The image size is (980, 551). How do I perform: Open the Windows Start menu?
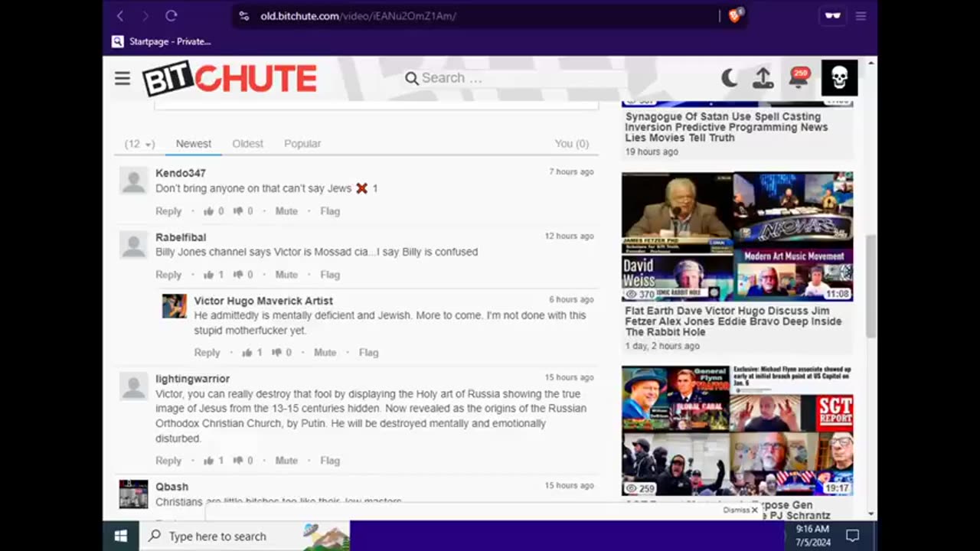coord(120,536)
